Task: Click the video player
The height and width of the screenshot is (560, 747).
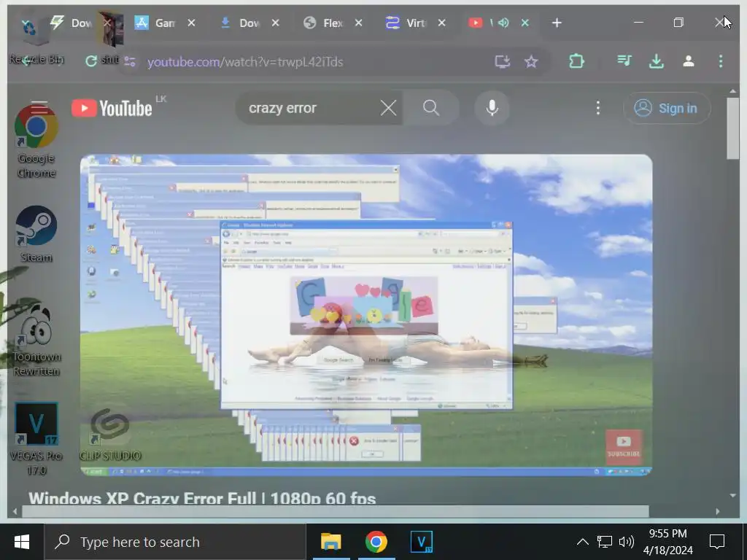Action: coord(366,315)
